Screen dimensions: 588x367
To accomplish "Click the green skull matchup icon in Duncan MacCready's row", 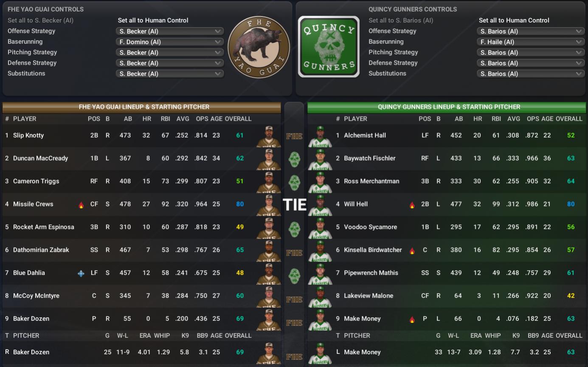I will [294, 159].
